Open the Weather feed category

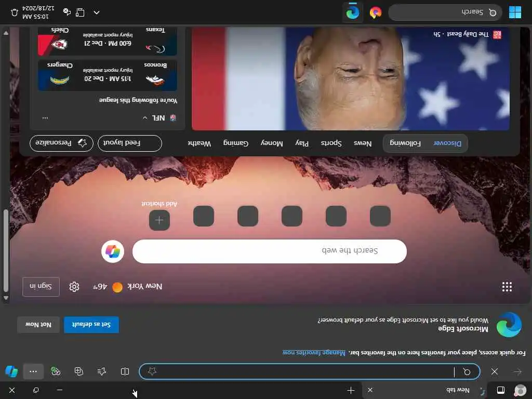[199, 143]
